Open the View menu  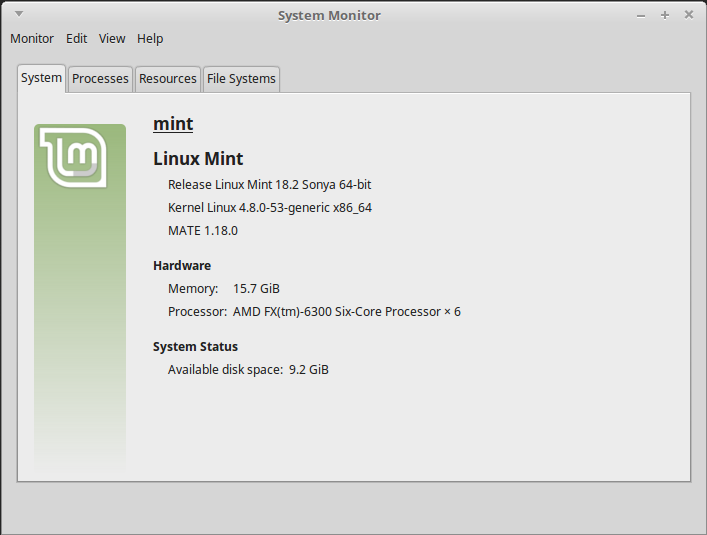[x=112, y=39]
